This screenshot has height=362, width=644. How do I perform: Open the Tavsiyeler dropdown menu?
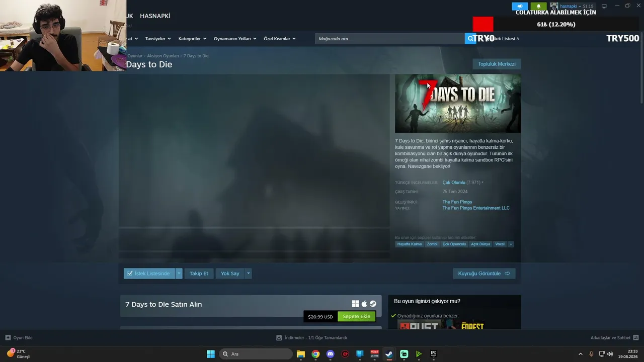pos(158,39)
